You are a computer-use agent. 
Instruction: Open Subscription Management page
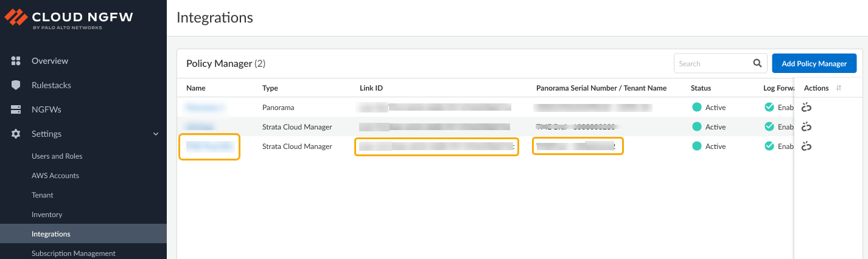click(x=73, y=254)
